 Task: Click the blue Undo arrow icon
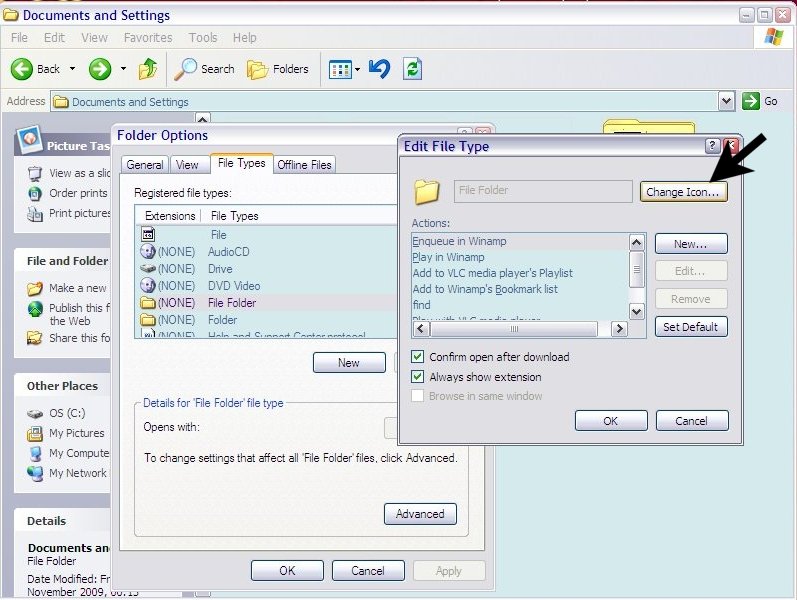tap(380, 69)
